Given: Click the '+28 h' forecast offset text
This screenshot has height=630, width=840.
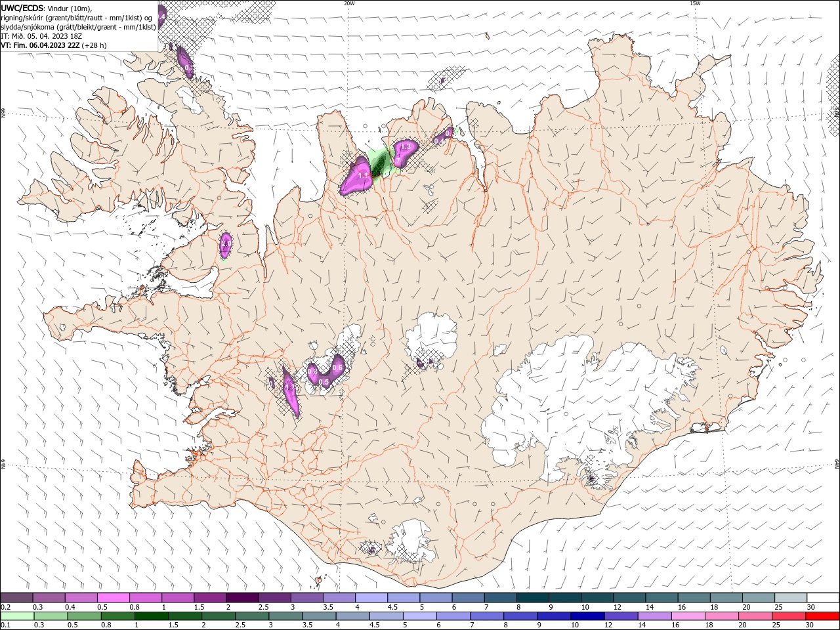Looking at the screenshot, I should pos(94,45).
